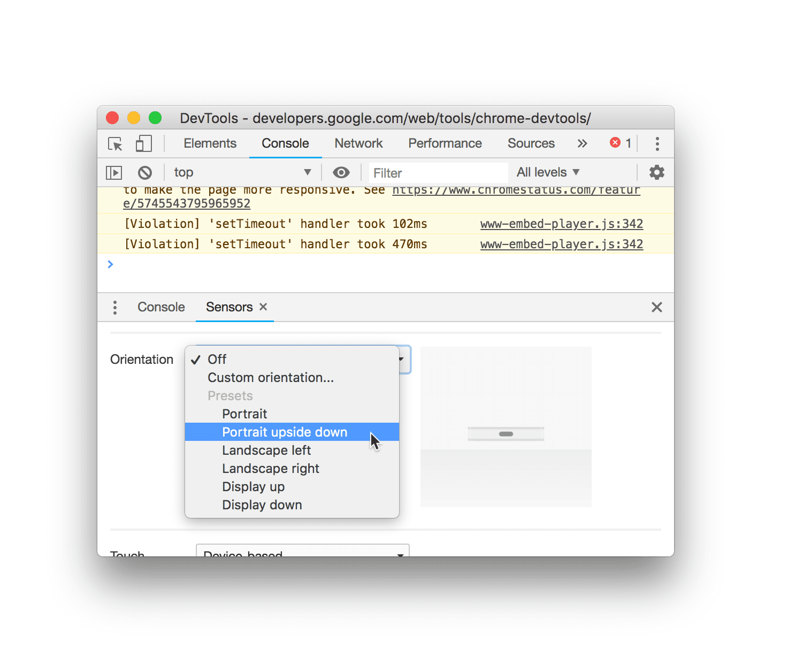Select the inspect element tool

pyautogui.click(x=114, y=144)
